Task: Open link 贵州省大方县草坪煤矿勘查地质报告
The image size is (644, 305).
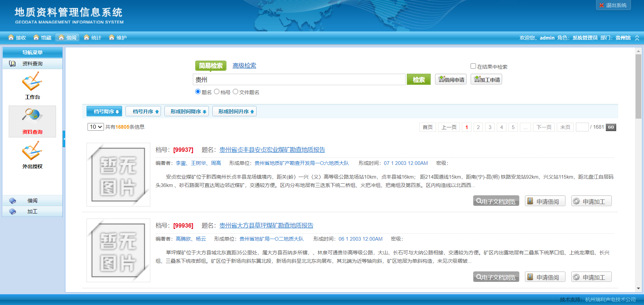Action: point(266,226)
